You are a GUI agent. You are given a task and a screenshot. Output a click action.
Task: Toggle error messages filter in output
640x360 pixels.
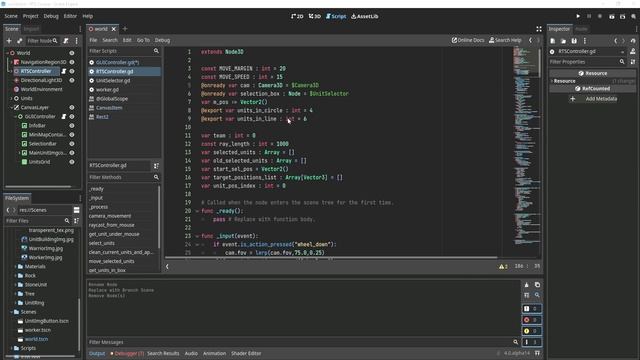(x=532, y=320)
